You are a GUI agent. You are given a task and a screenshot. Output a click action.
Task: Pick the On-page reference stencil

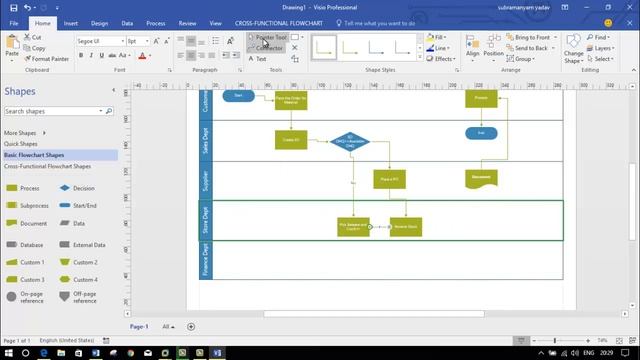click(25, 297)
